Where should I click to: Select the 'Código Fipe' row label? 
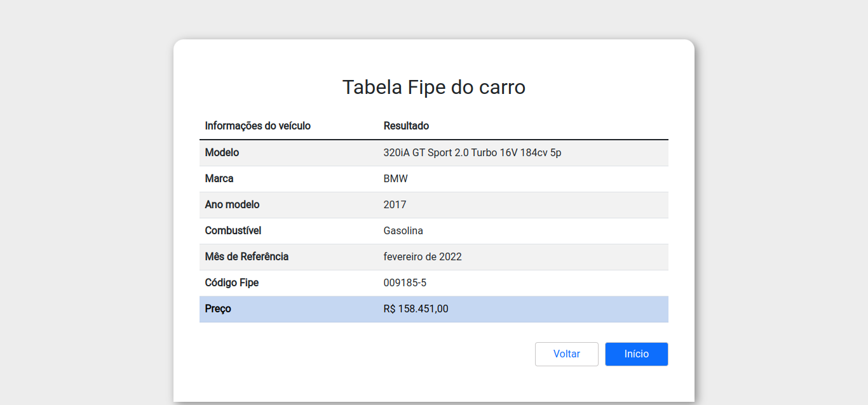231,282
